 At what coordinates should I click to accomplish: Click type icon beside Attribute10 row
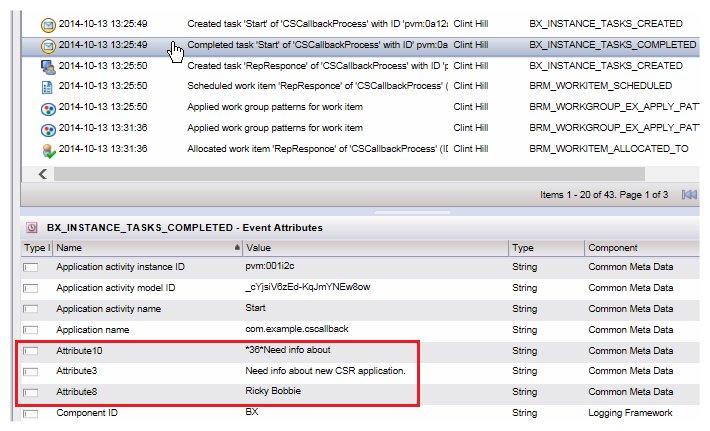(31, 351)
